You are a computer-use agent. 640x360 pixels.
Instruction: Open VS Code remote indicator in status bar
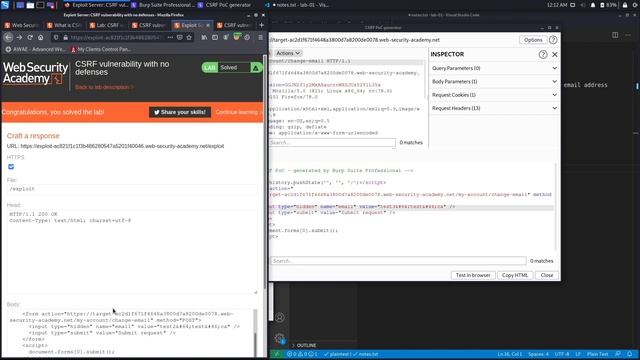click(x=277, y=354)
